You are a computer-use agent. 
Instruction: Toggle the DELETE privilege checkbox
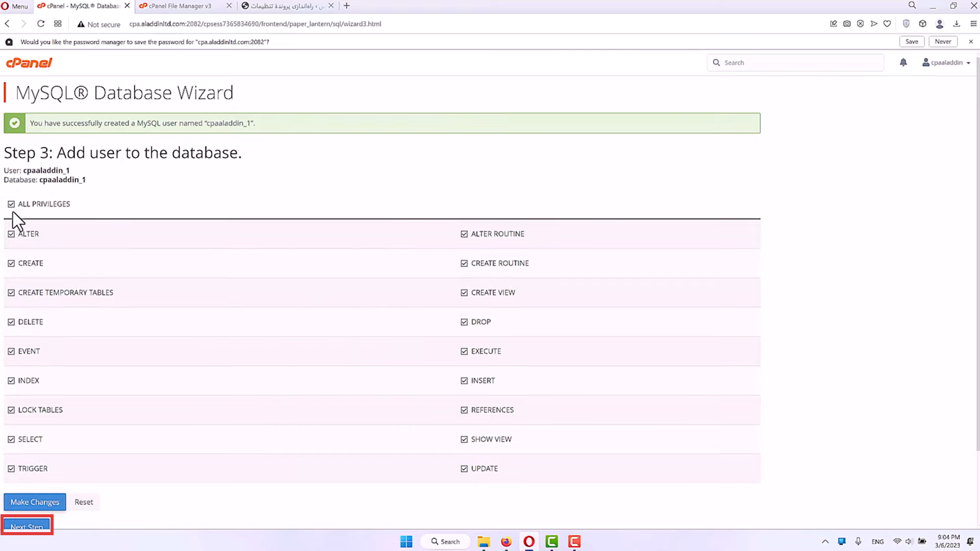11,322
